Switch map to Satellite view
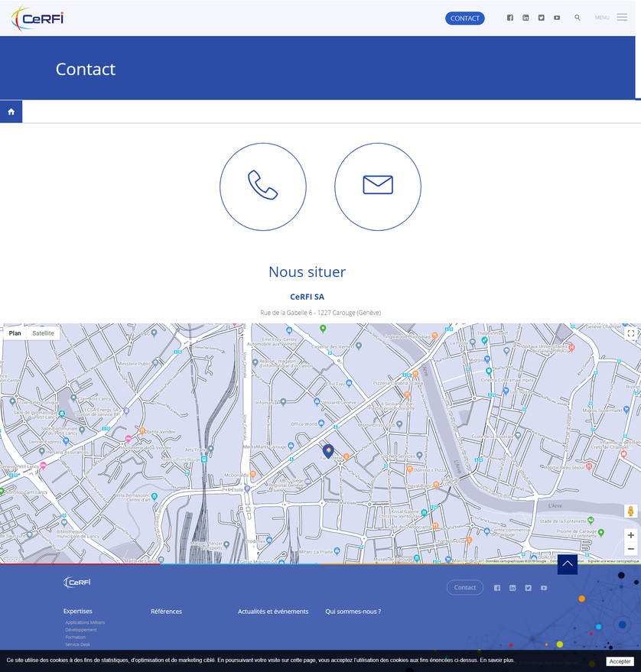 coord(44,333)
